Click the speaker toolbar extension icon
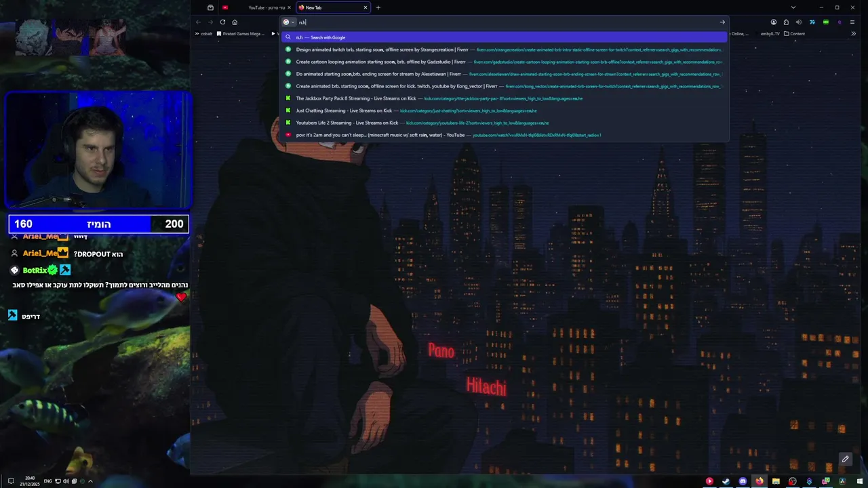The image size is (868, 488). (x=799, y=22)
